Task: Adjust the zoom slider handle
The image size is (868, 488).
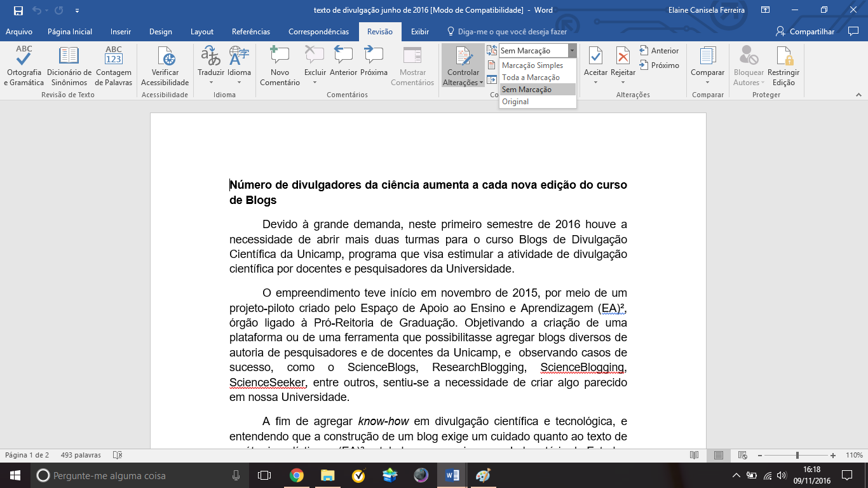Action: click(x=797, y=455)
